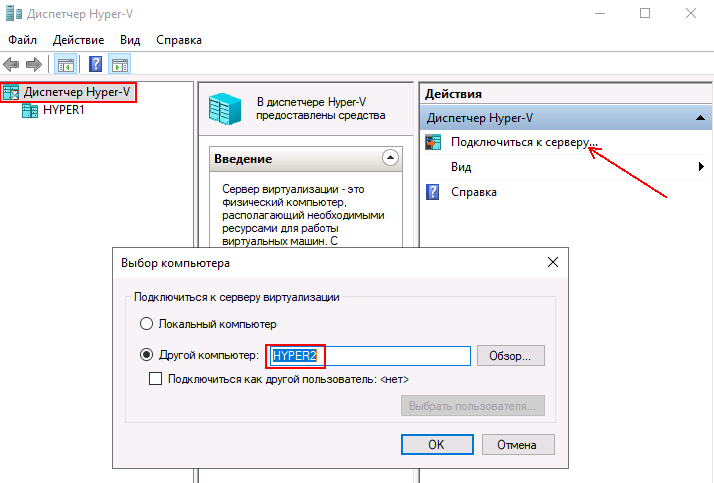The height and width of the screenshot is (483, 714).
Task: Click the connect-to-server icon in Actions pane
Action: (433, 142)
